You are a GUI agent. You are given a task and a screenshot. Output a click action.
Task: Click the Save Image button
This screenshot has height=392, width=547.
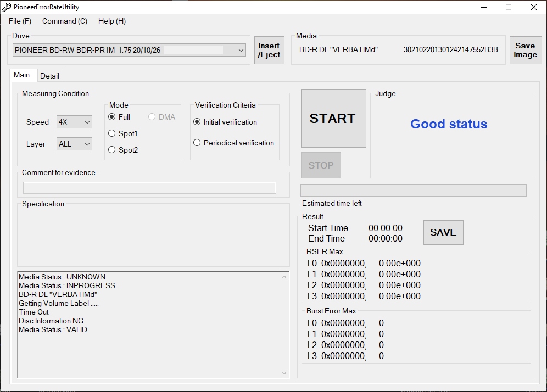525,51
